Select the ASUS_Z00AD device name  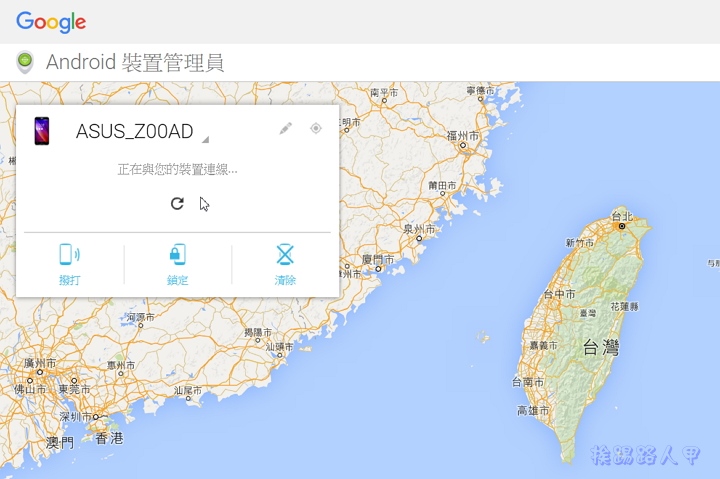coord(134,132)
